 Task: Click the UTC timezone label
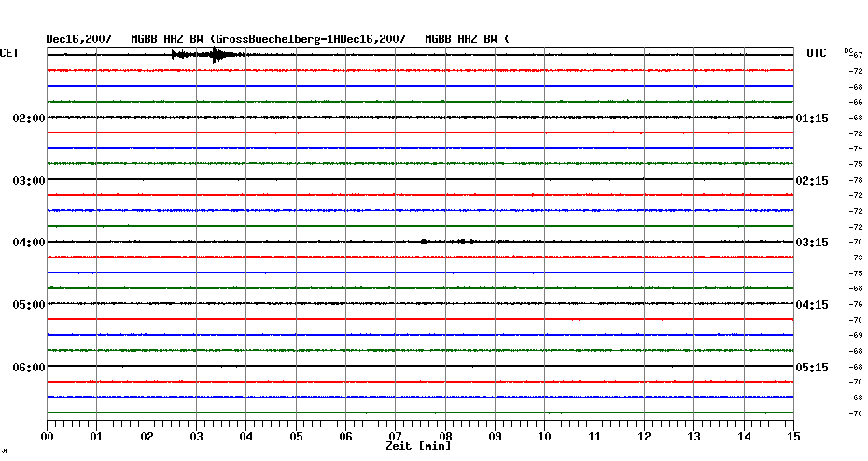817,53
